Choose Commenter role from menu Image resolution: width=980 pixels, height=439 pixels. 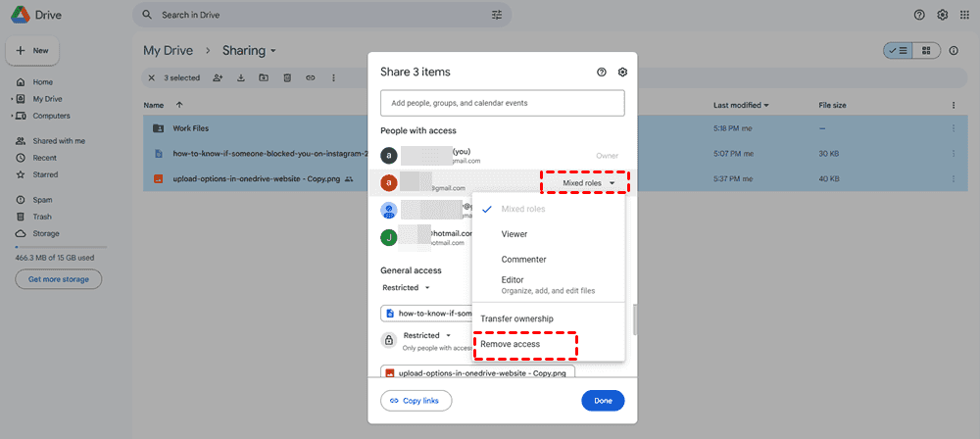click(x=549, y=259)
